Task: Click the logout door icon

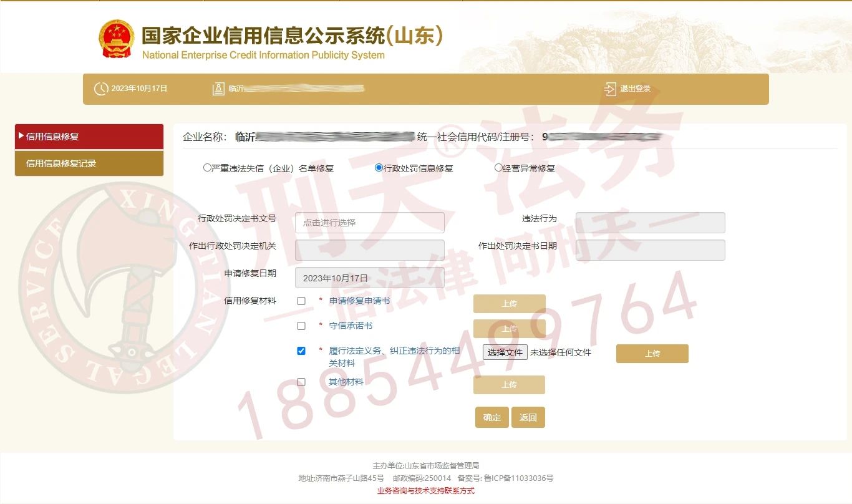Action: click(x=610, y=89)
